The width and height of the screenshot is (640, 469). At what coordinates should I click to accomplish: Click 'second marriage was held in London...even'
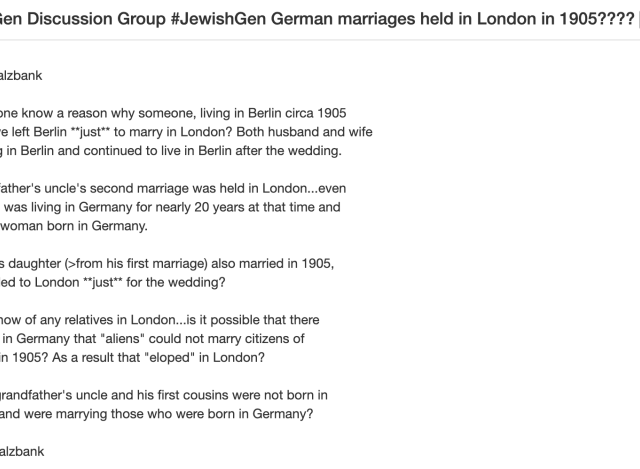[218, 188]
